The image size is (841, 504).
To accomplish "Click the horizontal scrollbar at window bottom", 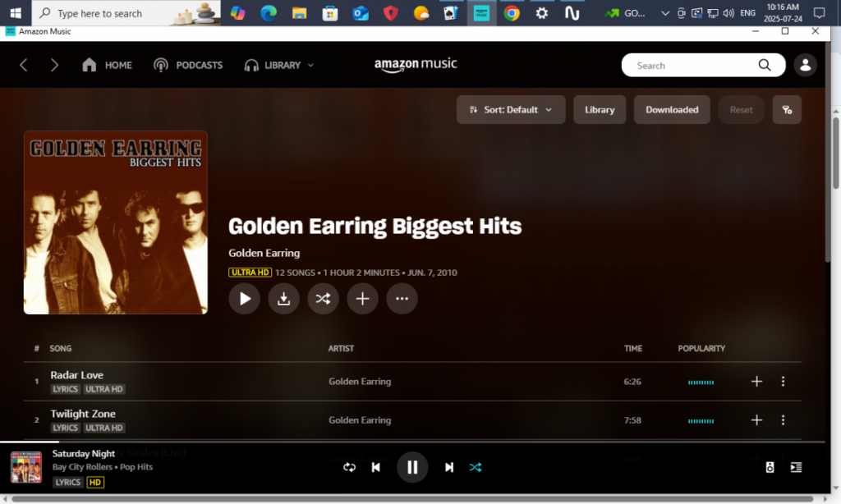I will tap(412, 499).
